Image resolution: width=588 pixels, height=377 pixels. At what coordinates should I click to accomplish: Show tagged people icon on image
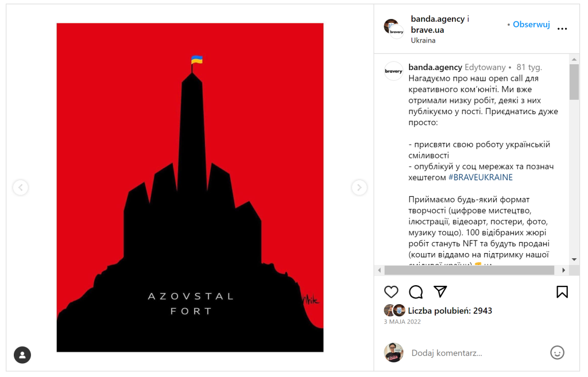[x=22, y=355]
